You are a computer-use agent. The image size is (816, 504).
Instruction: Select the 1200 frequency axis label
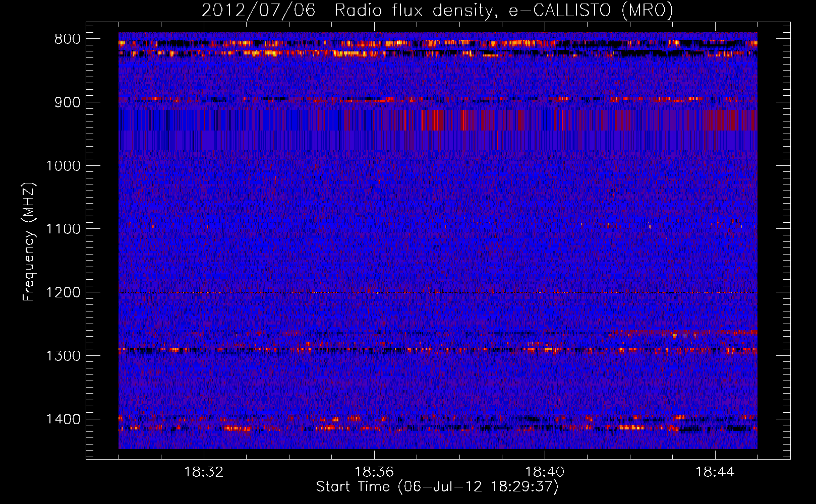tap(63, 293)
